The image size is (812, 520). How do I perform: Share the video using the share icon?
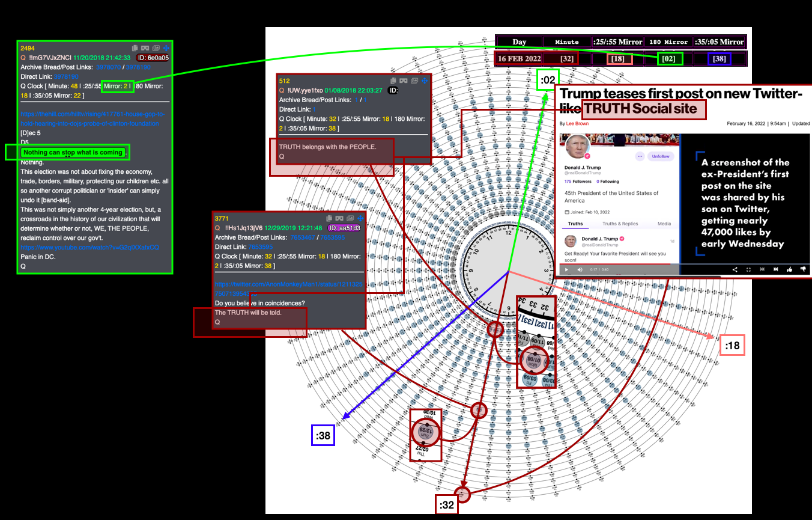(x=735, y=269)
